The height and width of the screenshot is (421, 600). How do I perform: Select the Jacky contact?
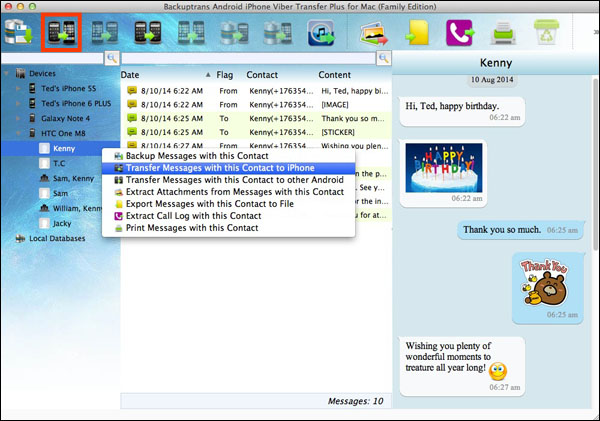tap(62, 223)
